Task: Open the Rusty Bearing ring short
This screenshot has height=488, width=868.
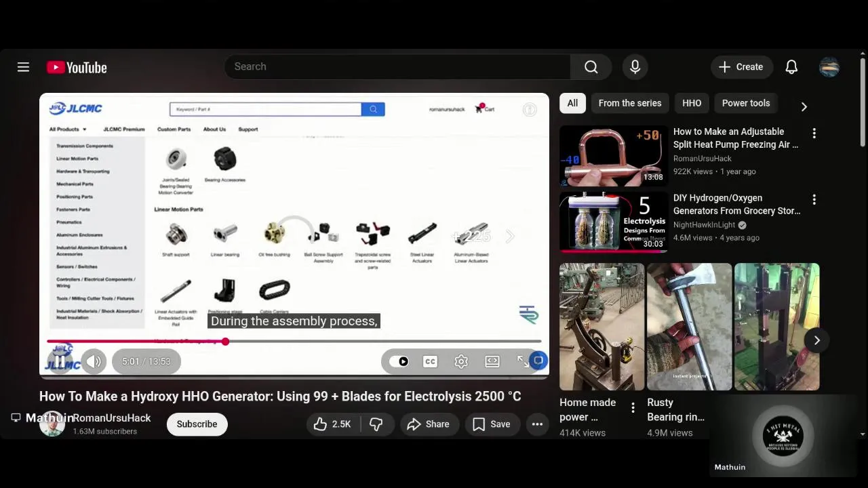Action: 690,327
